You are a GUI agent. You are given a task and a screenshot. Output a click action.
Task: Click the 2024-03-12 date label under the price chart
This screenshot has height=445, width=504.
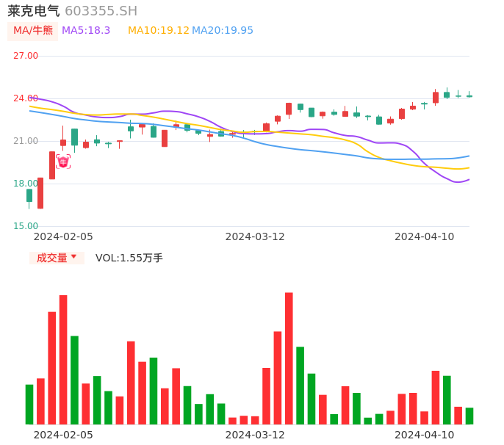point(254,236)
